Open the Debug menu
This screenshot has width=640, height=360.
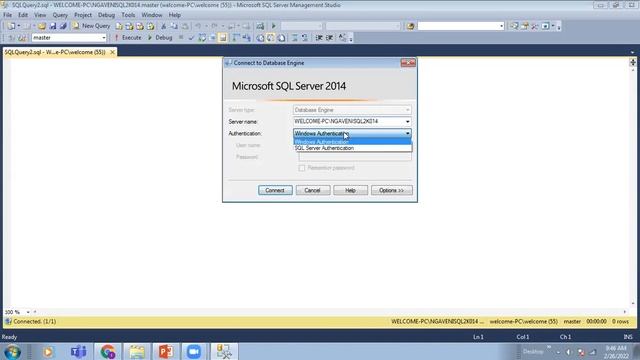(106, 15)
